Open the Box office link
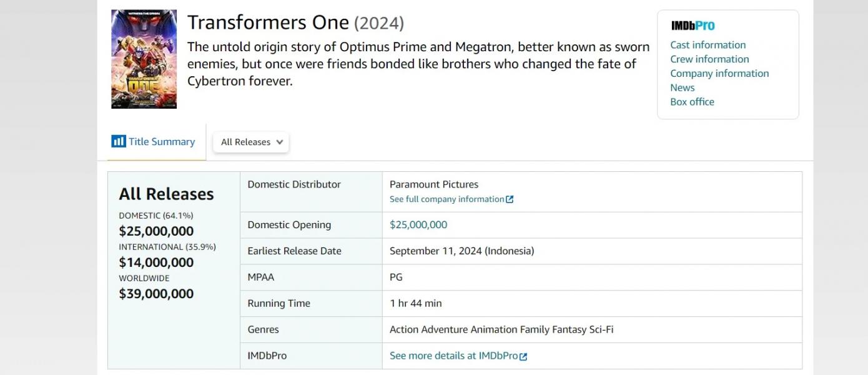 click(692, 102)
